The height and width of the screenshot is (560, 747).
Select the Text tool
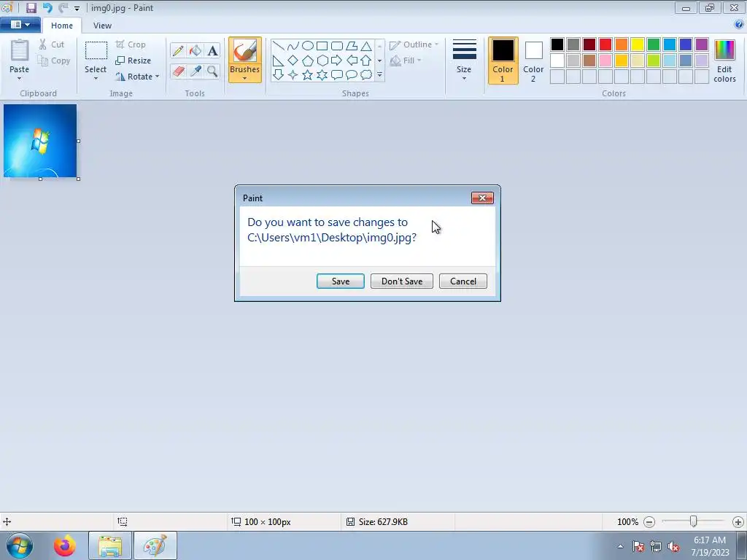pos(212,50)
